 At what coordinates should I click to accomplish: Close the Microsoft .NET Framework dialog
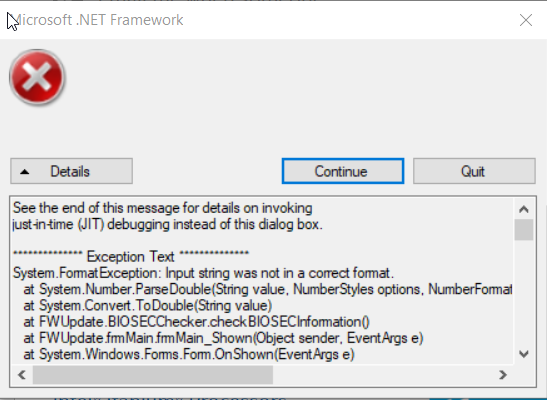pyautogui.click(x=526, y=20)
